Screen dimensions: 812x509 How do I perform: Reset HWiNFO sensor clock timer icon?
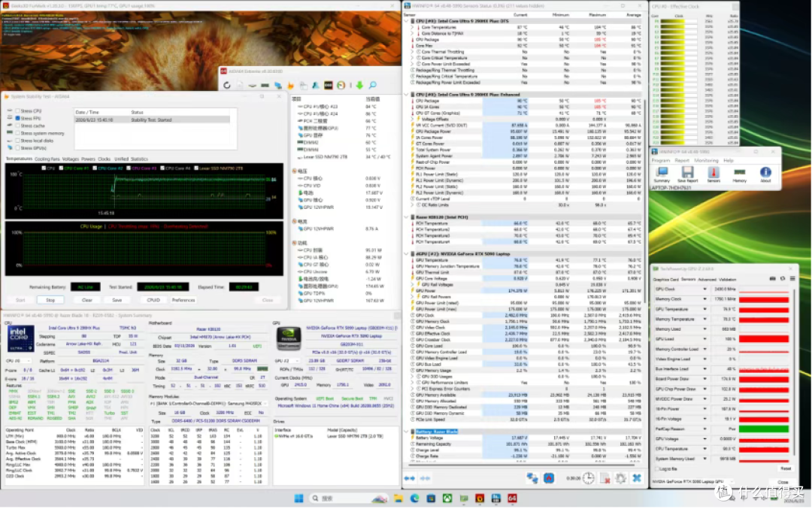point(588,478)
